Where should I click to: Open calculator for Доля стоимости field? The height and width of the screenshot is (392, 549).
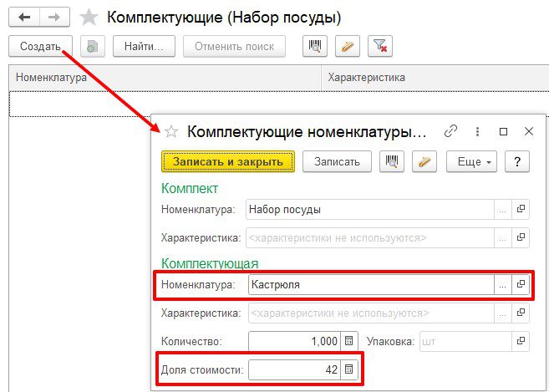tap(349, 369)
